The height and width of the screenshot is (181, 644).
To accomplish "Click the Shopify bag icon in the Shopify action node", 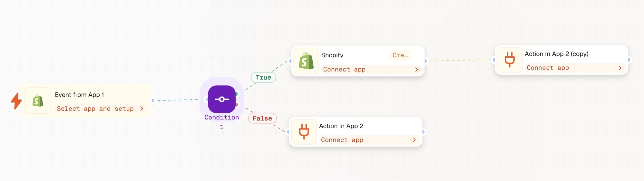I will pos(306,61).
